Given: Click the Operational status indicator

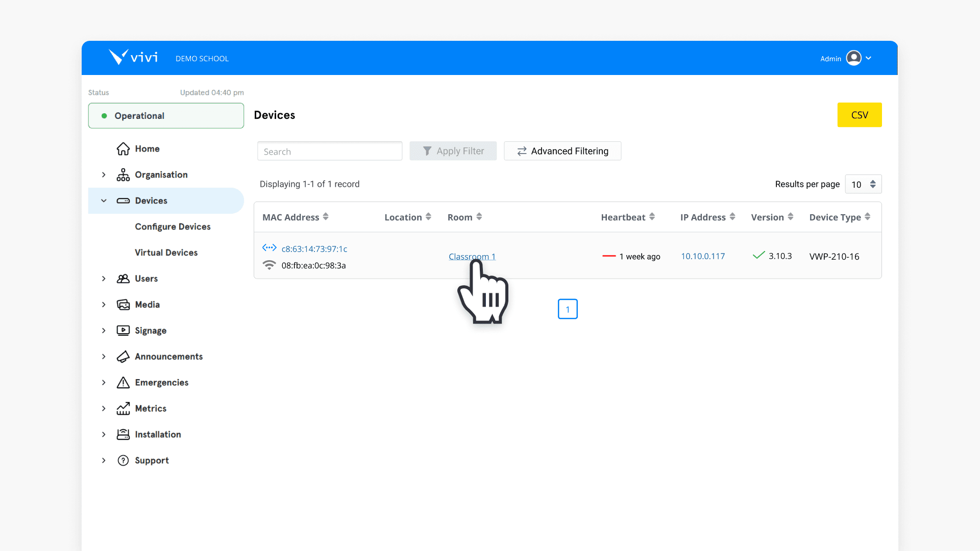Looking at the screenshot, I should pos(166,116).
